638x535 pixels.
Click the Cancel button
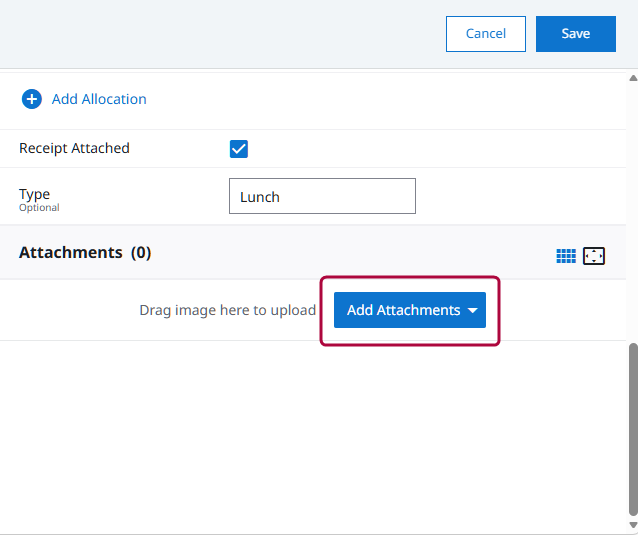(485, 34)
